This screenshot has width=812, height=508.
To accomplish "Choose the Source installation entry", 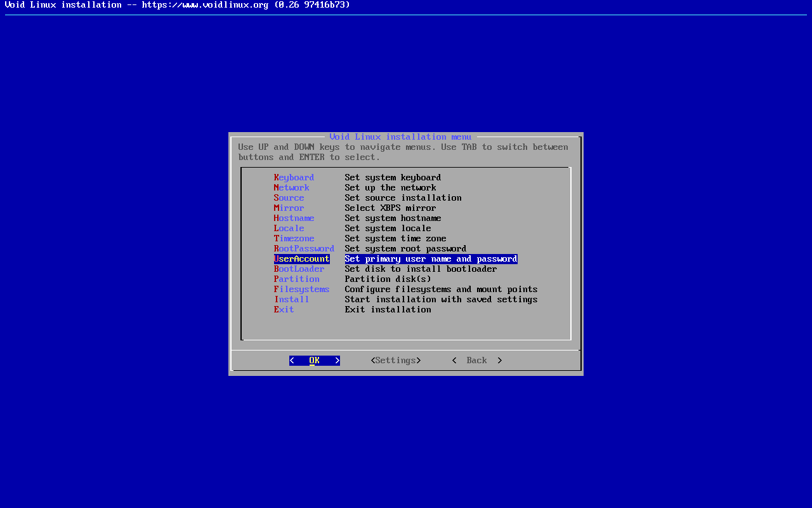I will point(289,198).
